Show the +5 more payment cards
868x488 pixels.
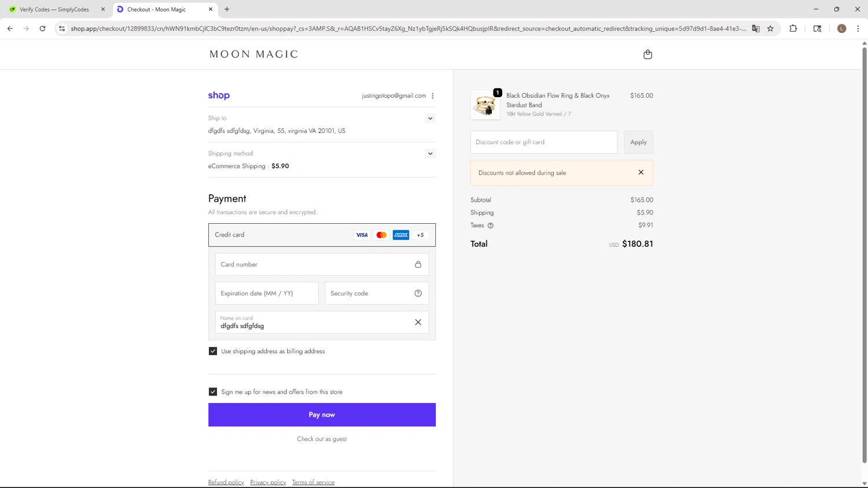click(421, 235)
